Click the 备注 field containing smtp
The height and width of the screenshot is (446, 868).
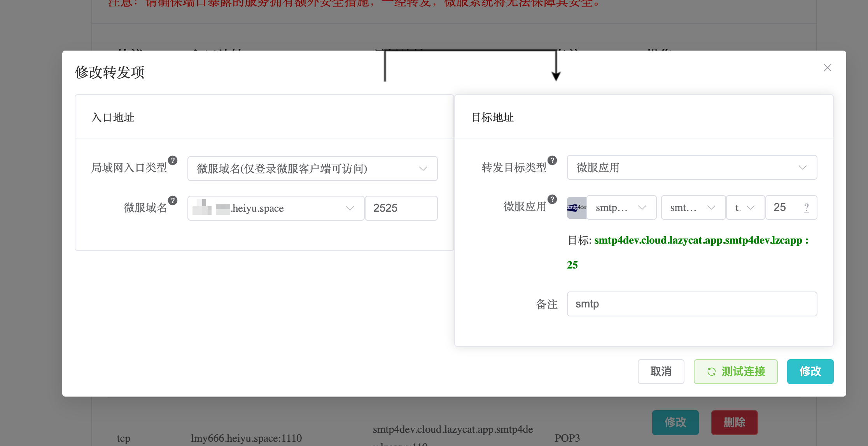click(x=692, y=304)
